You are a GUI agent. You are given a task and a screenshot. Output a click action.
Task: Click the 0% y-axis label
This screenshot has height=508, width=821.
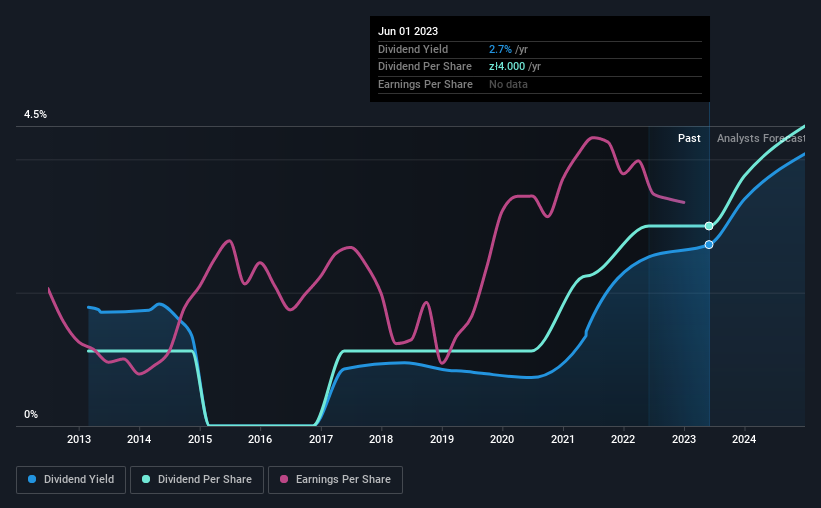coord(31,414)
